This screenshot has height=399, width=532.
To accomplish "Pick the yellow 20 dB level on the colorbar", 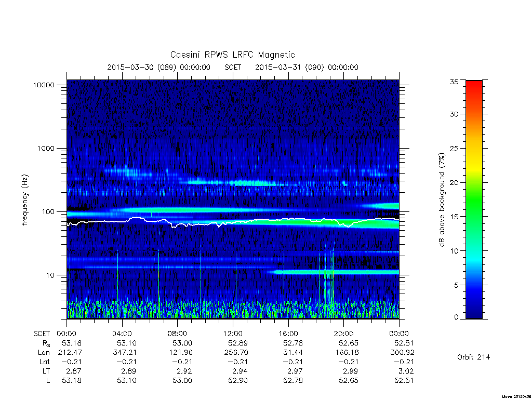I will pos(474,182).
